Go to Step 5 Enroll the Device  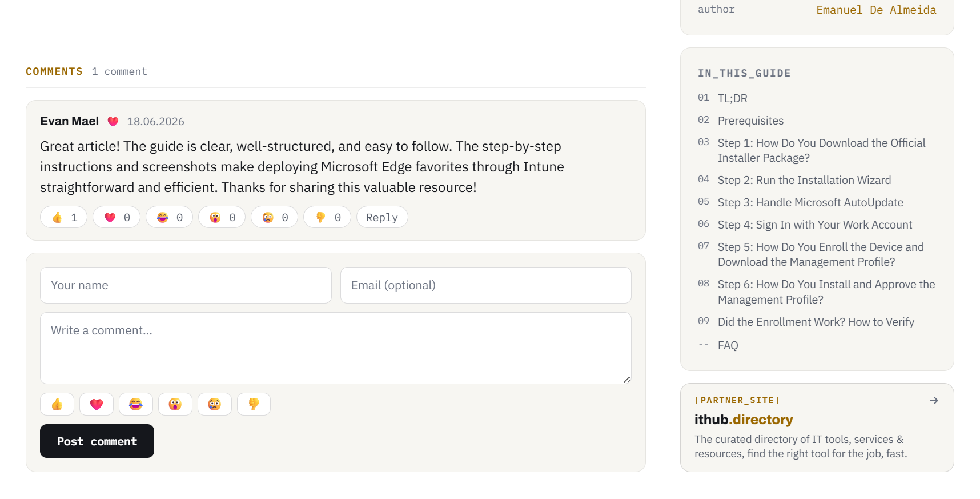821,254
